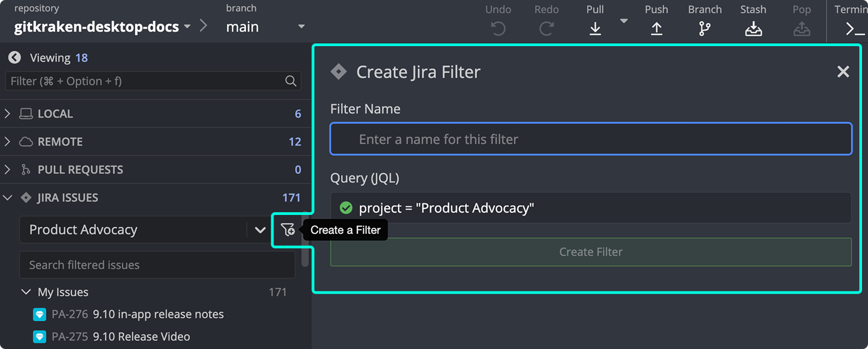
Task: Expand the LOCAL section
Action: coord(7,113)
